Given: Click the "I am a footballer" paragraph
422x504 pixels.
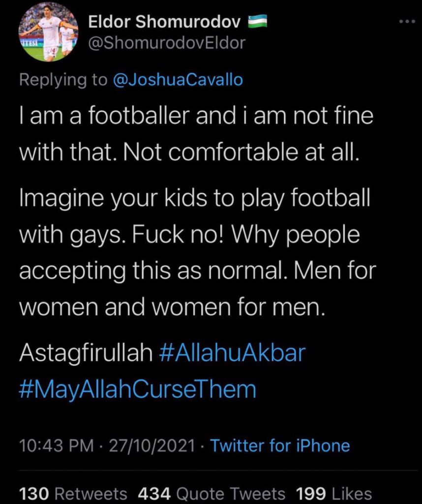Looking at the screenshot, I should pyautogui.click(x=195, y=118).
